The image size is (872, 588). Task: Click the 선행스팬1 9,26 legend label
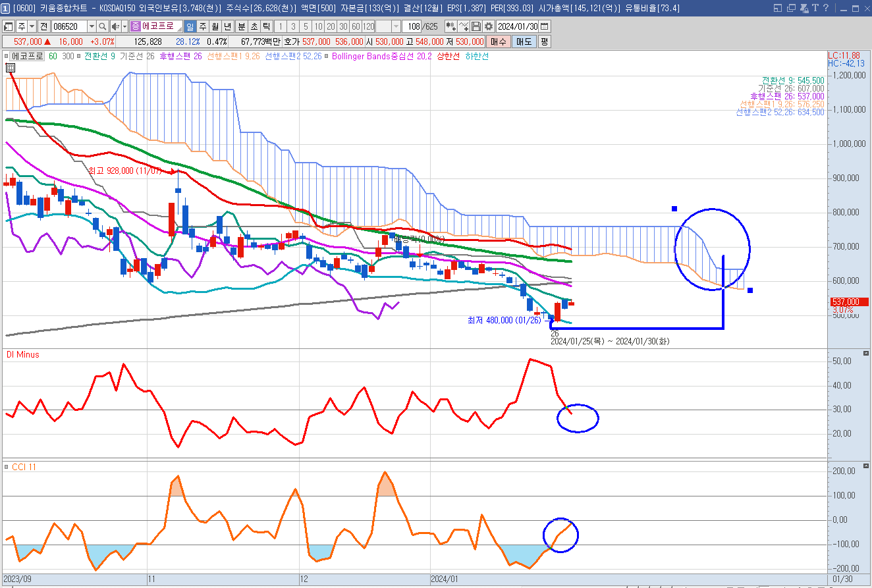pos(233,57)
